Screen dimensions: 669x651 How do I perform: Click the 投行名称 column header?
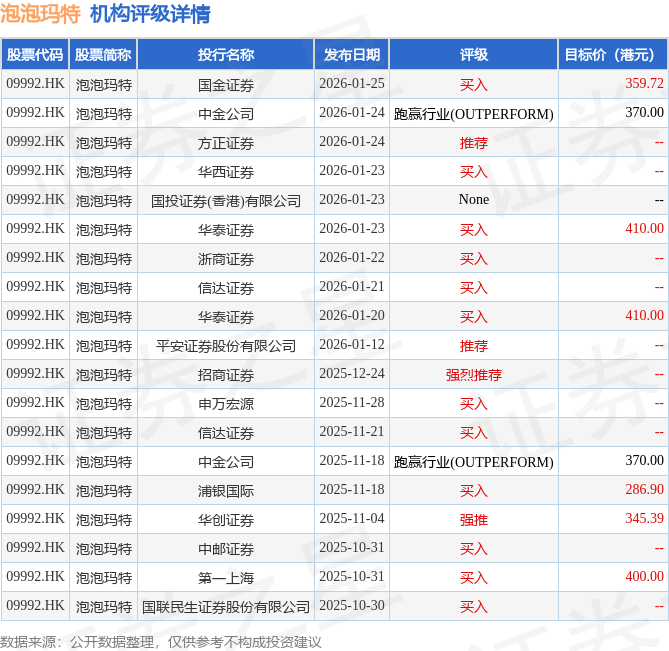point(226,54)
